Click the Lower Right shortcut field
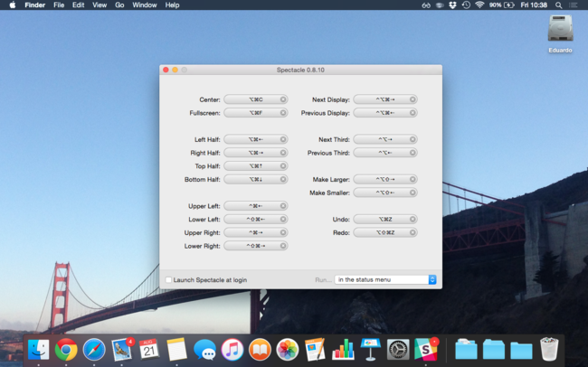 [x=256, y=246]
